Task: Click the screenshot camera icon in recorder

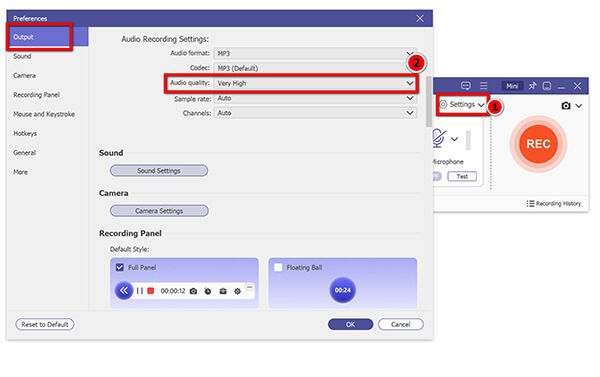Action: click(566, 106)
